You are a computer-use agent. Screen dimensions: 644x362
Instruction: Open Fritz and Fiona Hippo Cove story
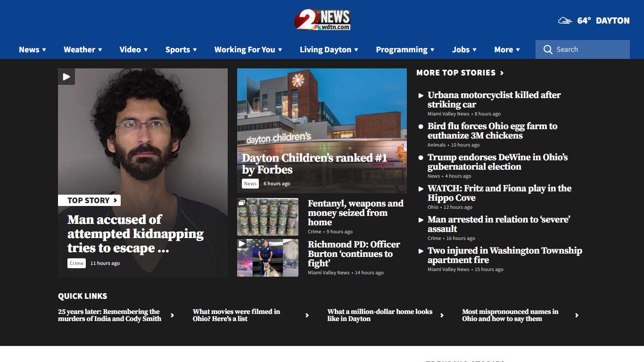click(499, 193)
